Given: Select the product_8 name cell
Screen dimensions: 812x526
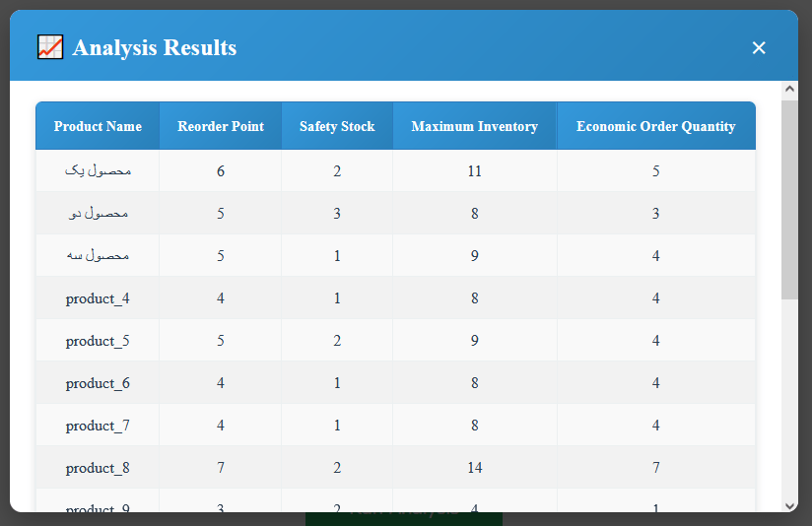Looking at the screenshot, I should tap(98, 468).
